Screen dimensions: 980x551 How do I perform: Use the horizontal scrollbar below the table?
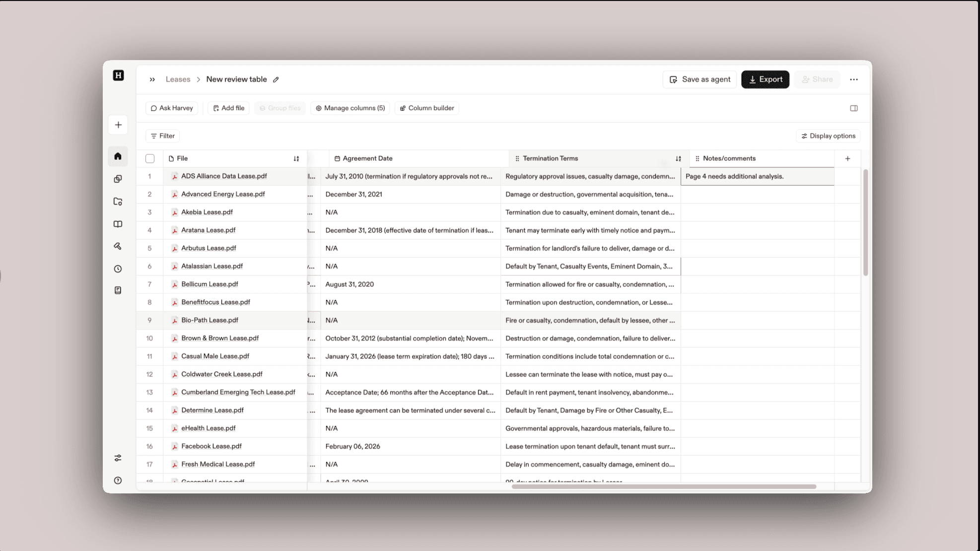click(x=664, y=486)
